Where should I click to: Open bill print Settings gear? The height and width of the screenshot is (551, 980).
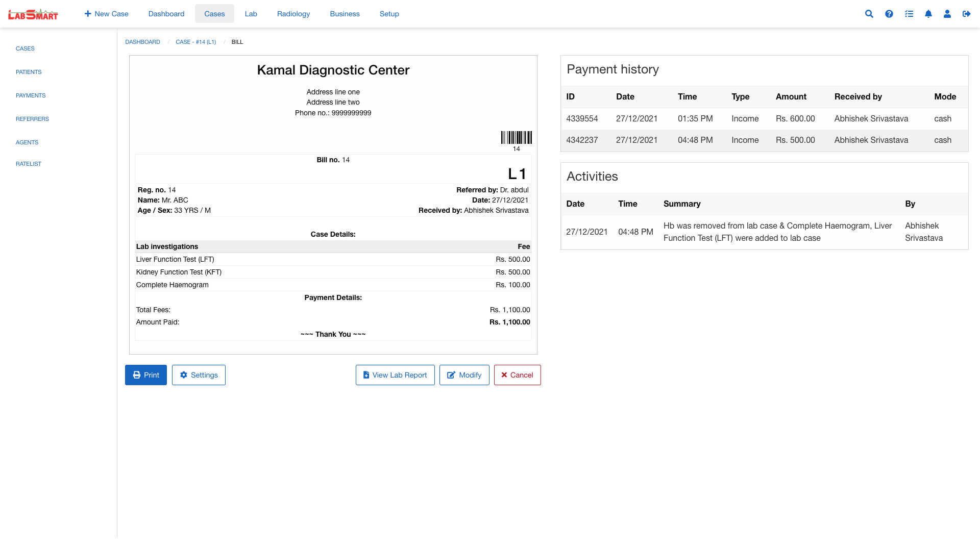click(x=199, y=374)
